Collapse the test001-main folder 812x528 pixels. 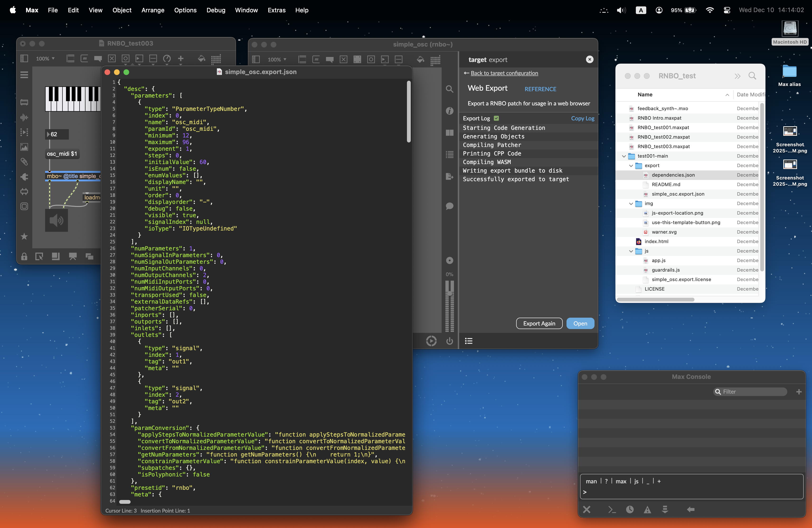pyautogui.click(x=624, y=156)
